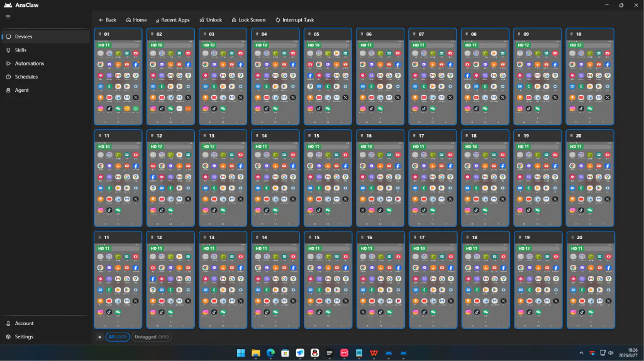
Task: Click the HD 12 badge on device 09
Action: [524, 45]
